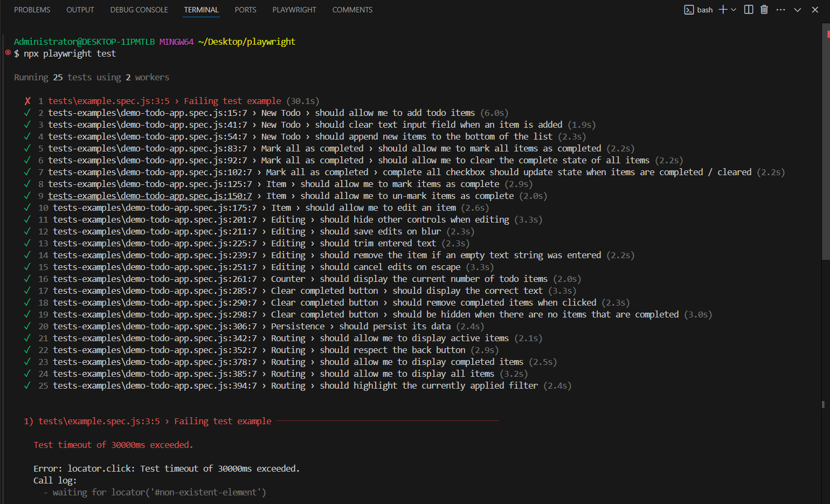Click 'should hide other controls when editing' text
The image size is (830, 504).
pyautogui.click(x=414, y=219)
